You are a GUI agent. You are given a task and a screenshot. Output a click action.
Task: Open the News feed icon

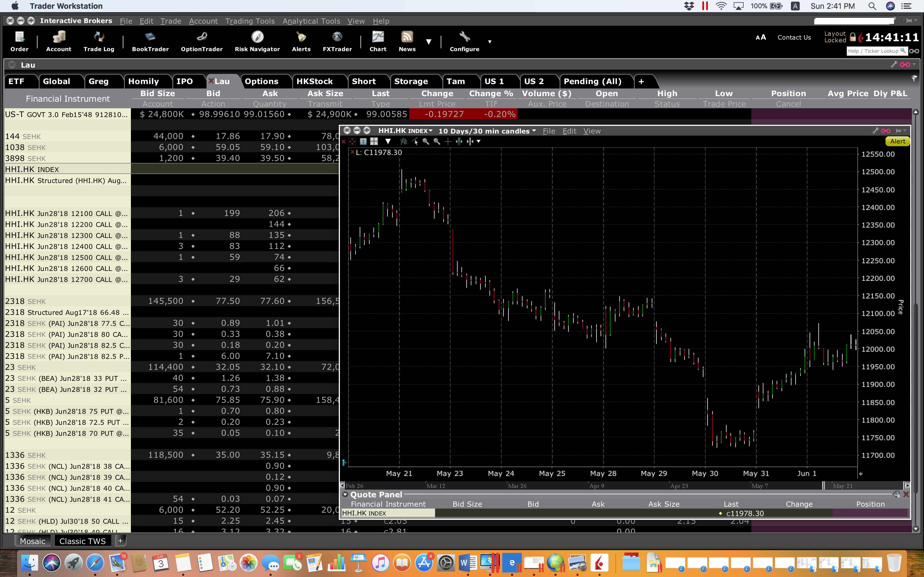(407, 41)
